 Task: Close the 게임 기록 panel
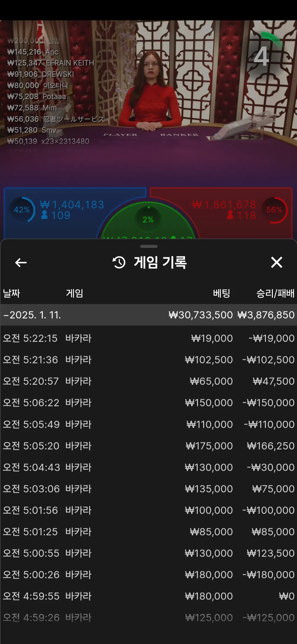(x=276, y=262)
